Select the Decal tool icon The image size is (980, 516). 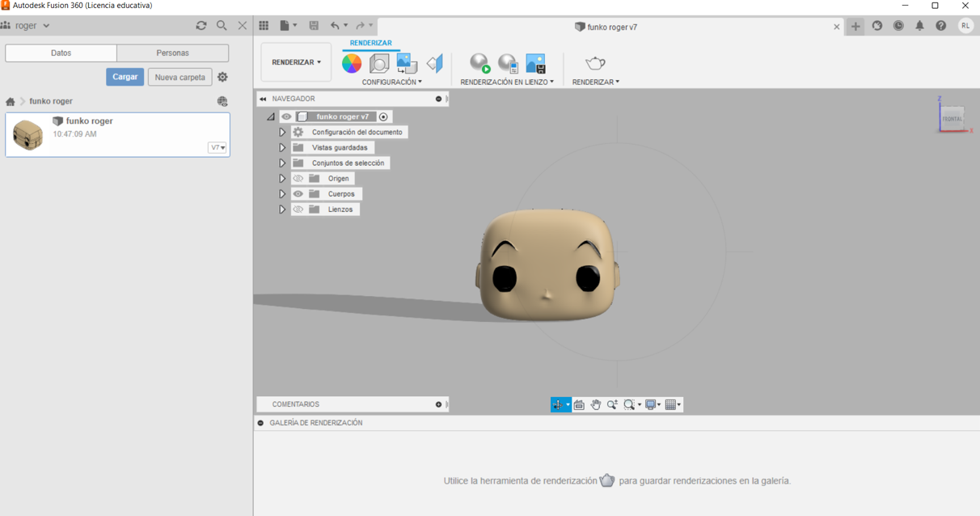coord(407,63)
